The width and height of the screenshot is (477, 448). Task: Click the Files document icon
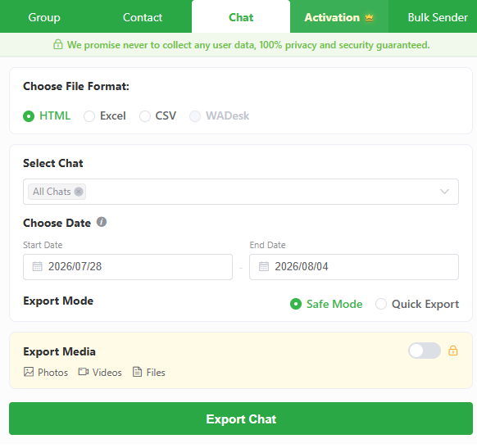tap(137, 372)
